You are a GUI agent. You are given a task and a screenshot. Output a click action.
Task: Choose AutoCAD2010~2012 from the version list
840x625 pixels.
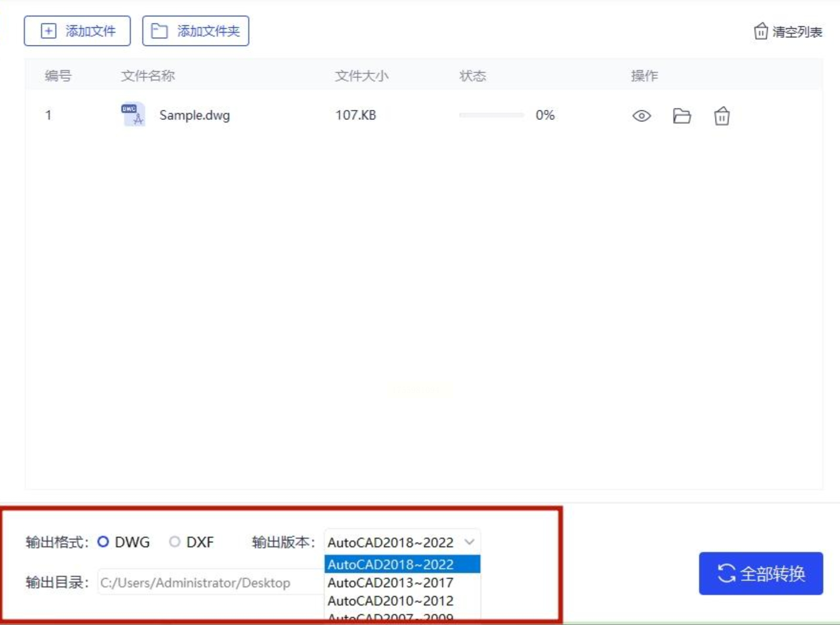402,601
